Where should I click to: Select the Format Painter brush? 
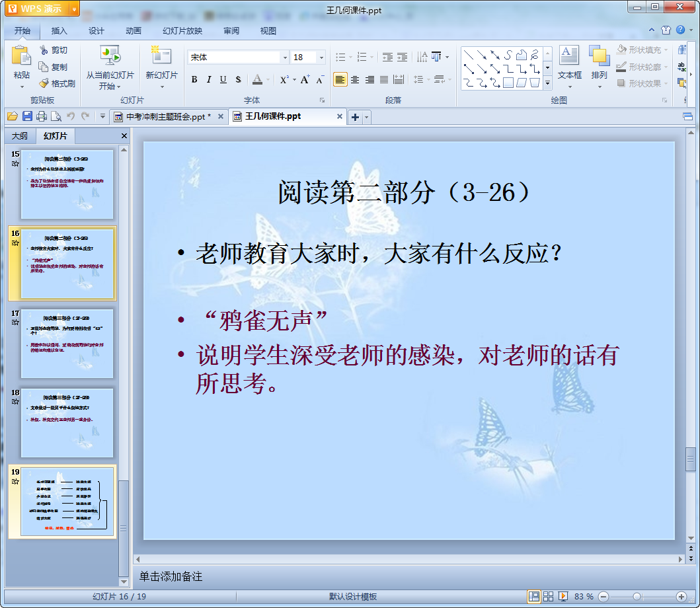(44, 83)
